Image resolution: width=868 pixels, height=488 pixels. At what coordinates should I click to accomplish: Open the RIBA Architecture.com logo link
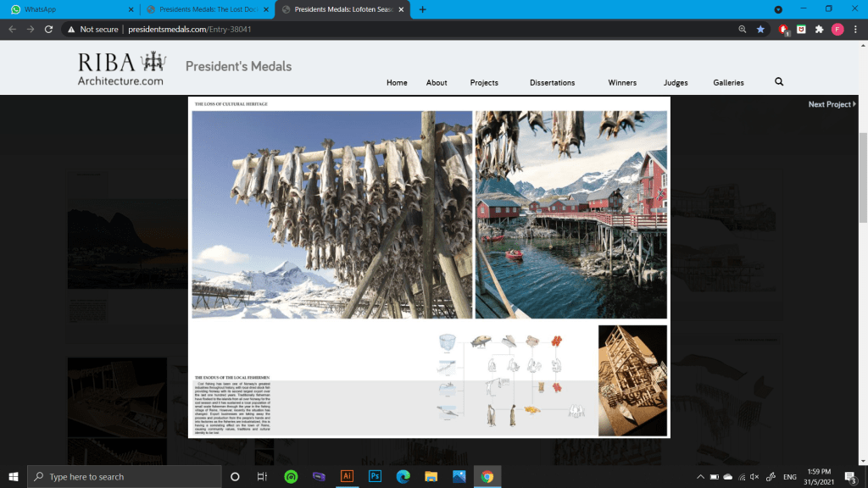[x=121, y=68]
